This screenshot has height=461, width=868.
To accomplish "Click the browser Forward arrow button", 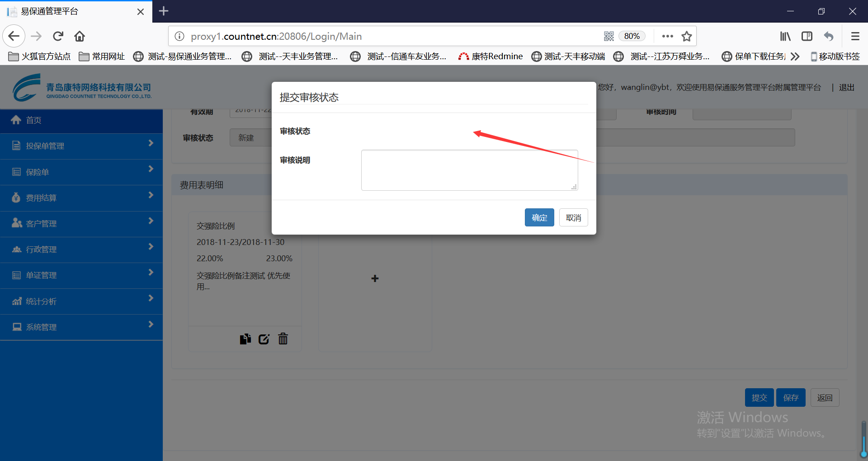I will tap(36, 36).
